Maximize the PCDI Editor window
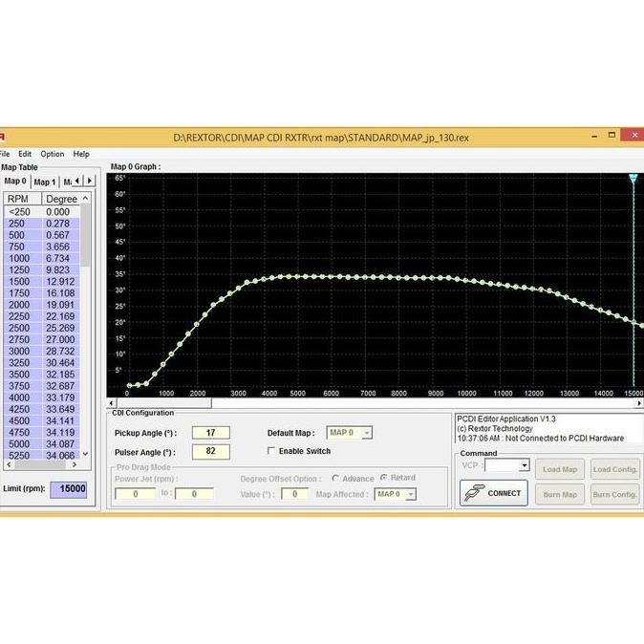644x644 pixels. (x=612, y=135)
